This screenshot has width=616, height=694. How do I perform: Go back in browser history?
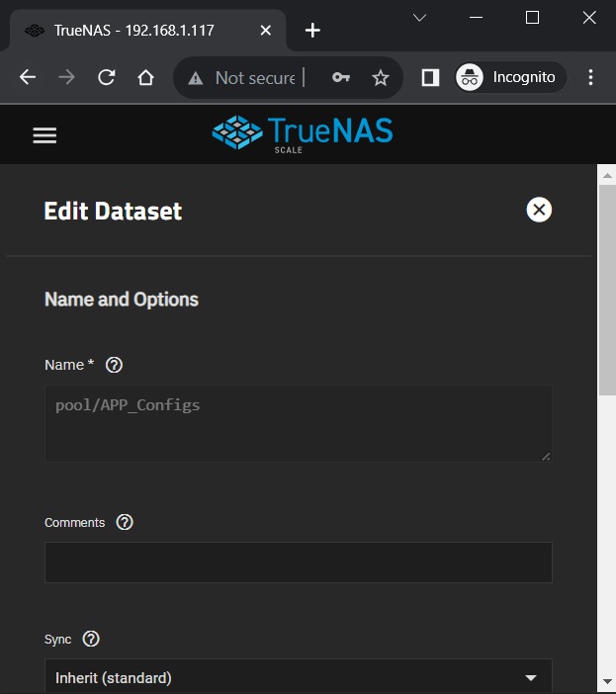(x=28, y=77)
